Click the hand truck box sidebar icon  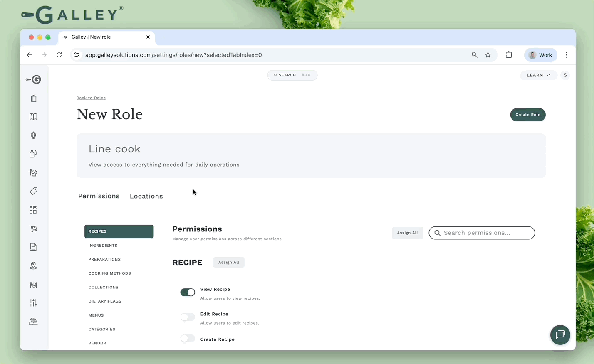(x=33, y=229)
